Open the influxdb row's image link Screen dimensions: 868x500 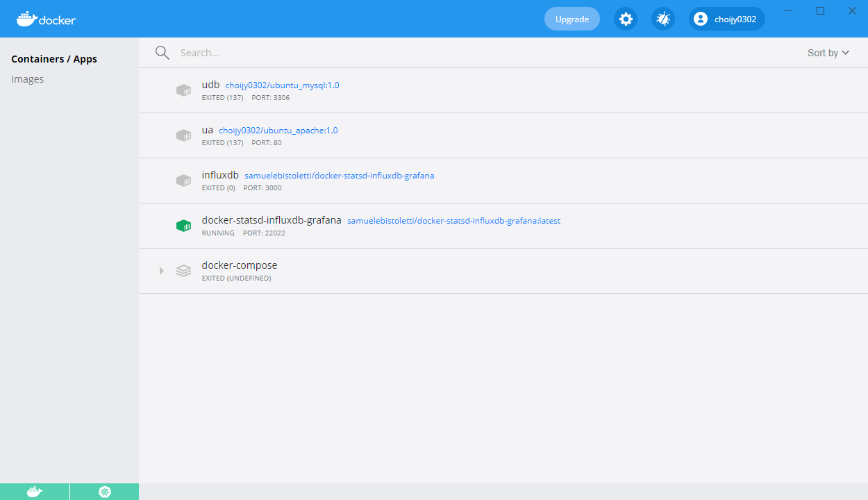(x=340, y=176)
